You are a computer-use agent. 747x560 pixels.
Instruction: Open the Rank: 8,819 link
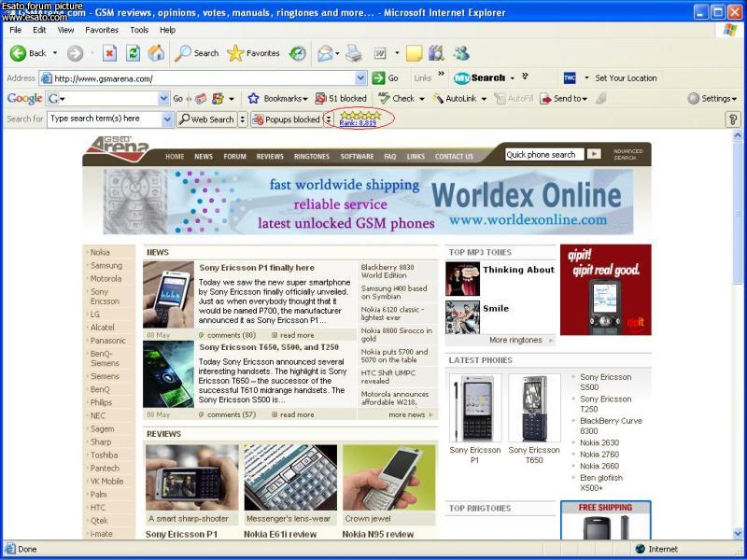(358, 123)
